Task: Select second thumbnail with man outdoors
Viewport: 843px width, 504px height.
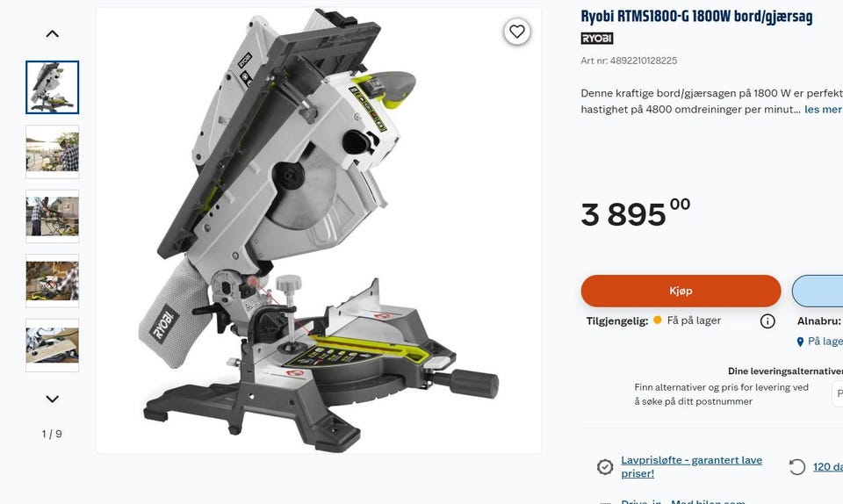Action: point(52,152)
